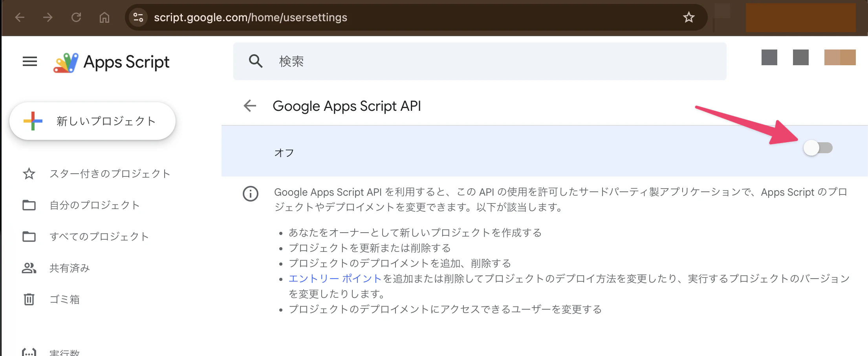The image size is (868, 356).
Task: Click the Apps Script logo
Action: click(x=66, y=62)
